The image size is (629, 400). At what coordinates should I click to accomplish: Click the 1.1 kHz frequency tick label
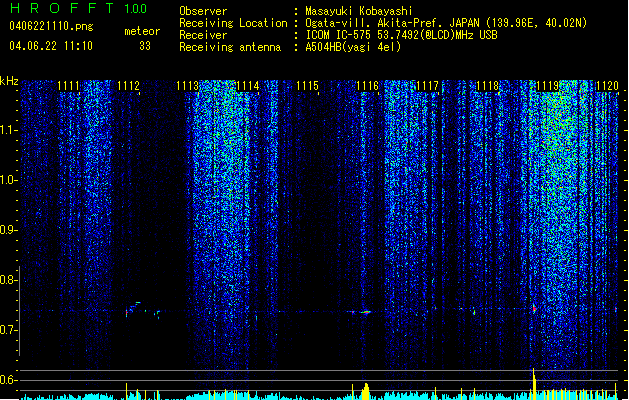(x=8, y=130)
